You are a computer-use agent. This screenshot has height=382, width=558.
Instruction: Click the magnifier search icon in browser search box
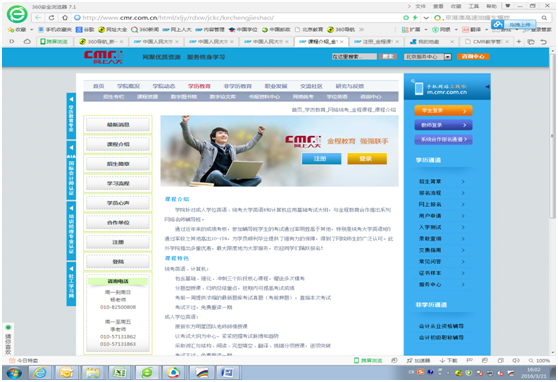tap(544, 17)
